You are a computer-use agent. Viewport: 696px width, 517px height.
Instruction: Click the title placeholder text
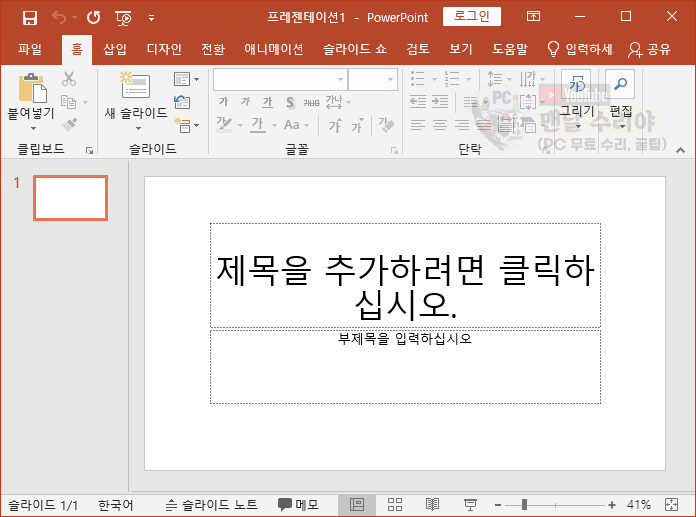click(405, 287)
